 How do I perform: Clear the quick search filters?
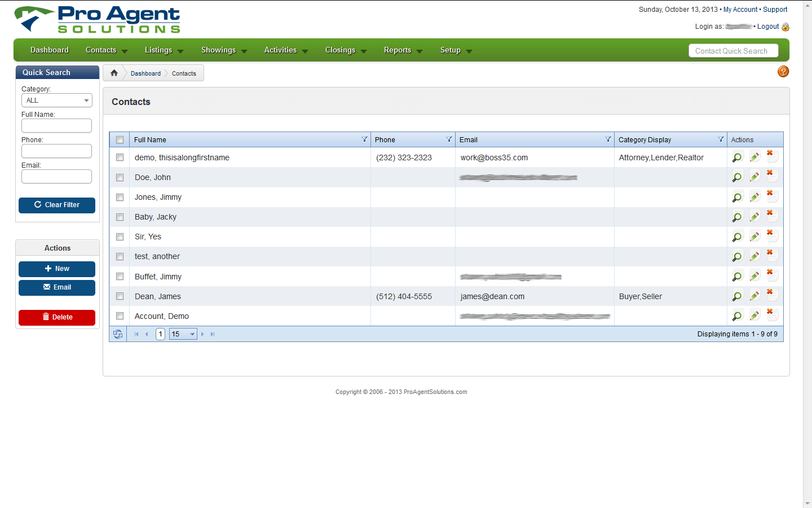pos(56,205)
